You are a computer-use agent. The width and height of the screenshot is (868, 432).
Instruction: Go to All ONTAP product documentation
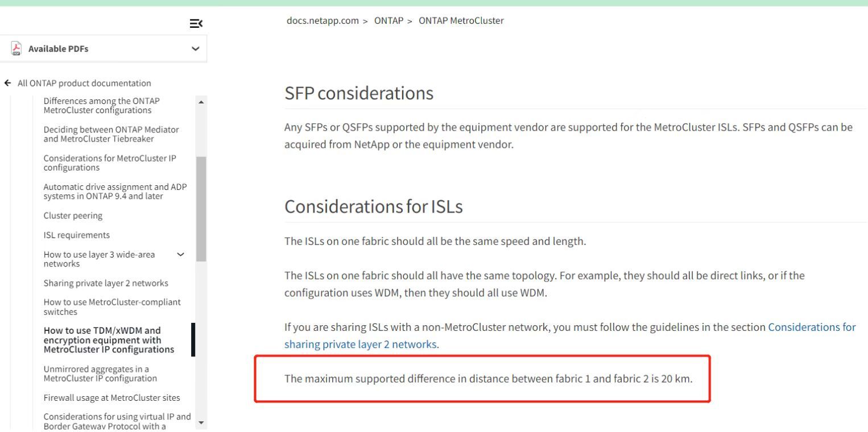[x=84, y=83]
